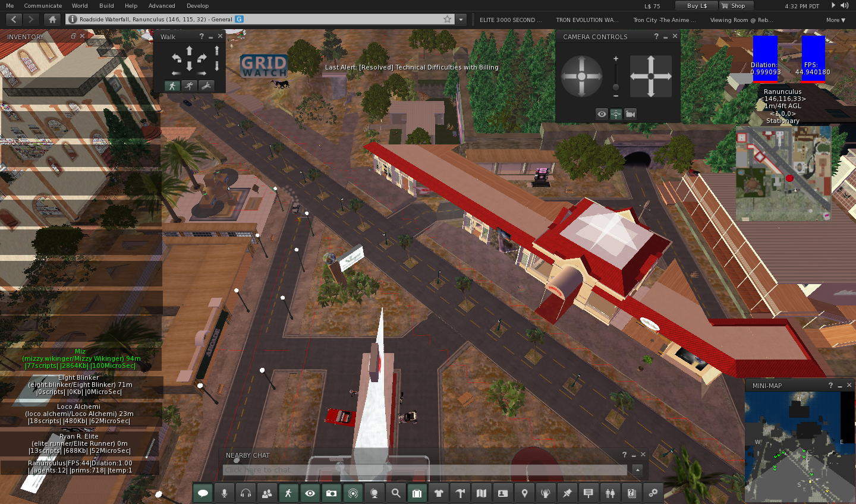Click the hammer build tool icon
The height and width of the screenshot is (504, 856).
[460, 493]
